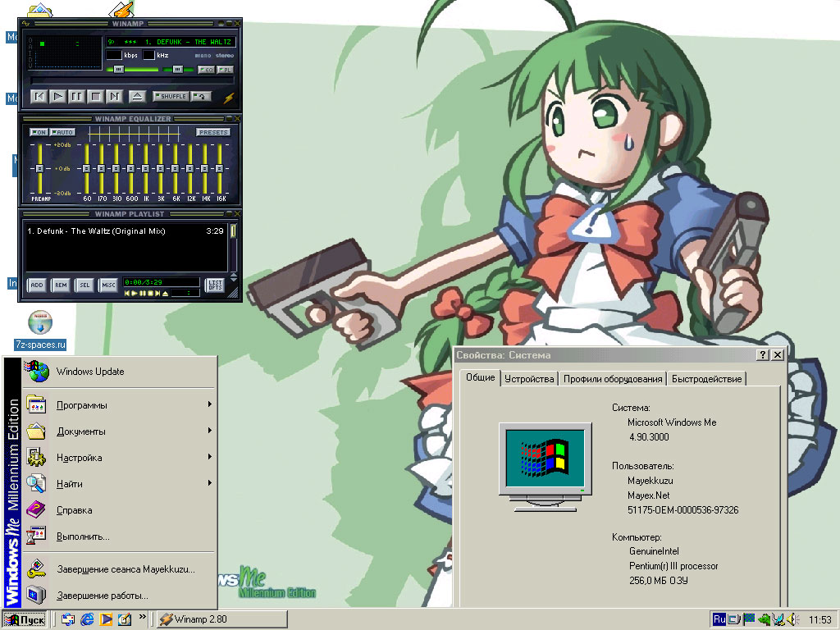This screenshot has height=630, width=840.
Task: Click the Winamp eject/open file button
Action: tap(137, 97)
